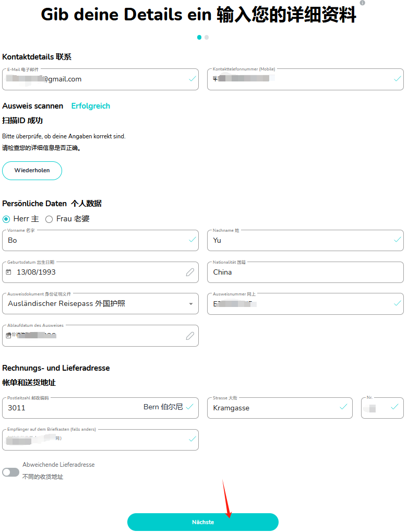Click into the Vorname field containing Bo
The image size is (408, 532).
coord(100,241)
